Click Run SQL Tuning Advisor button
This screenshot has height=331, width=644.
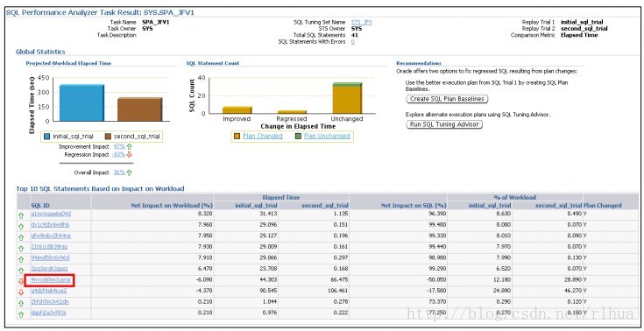click(x=444, y=124)
